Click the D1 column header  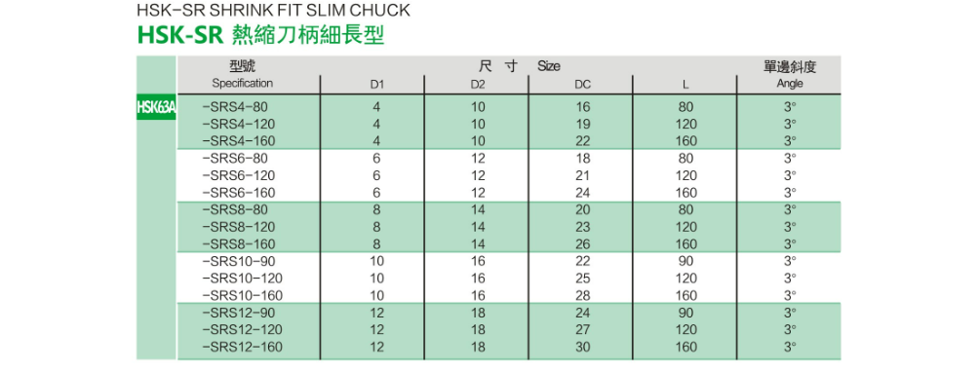(x=375, y=85)
